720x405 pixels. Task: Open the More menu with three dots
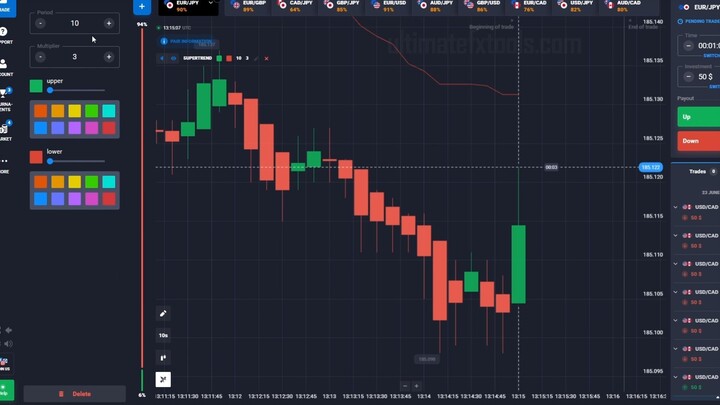click(x=5, y=161)
